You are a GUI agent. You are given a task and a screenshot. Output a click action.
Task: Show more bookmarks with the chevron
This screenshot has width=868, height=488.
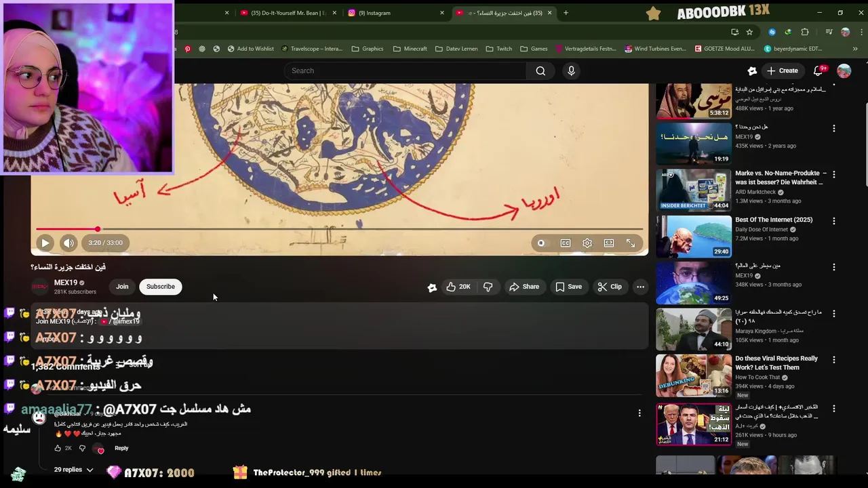click(x=855, y=49)
